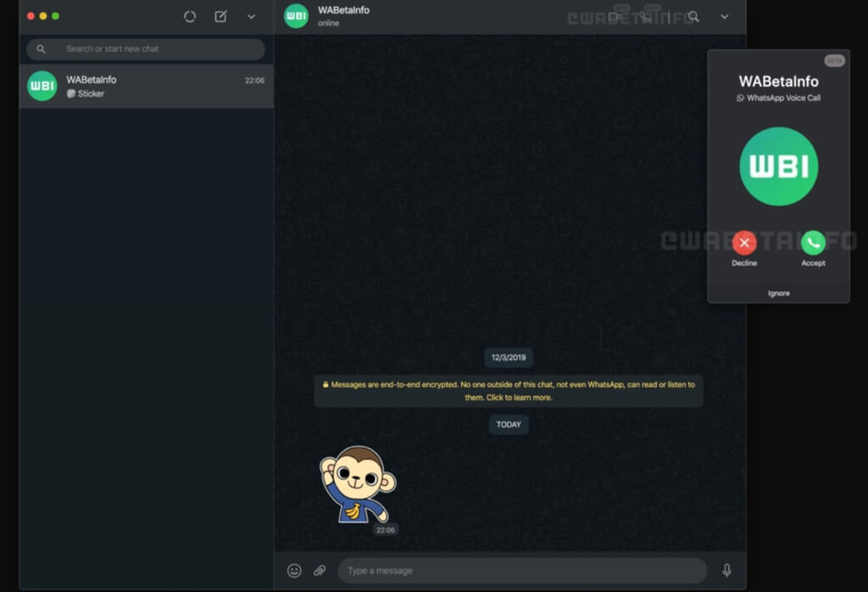This screenshot has width=868, height=592.
Task: Click the WBI avatar in chat list
Action: [42, 86]
